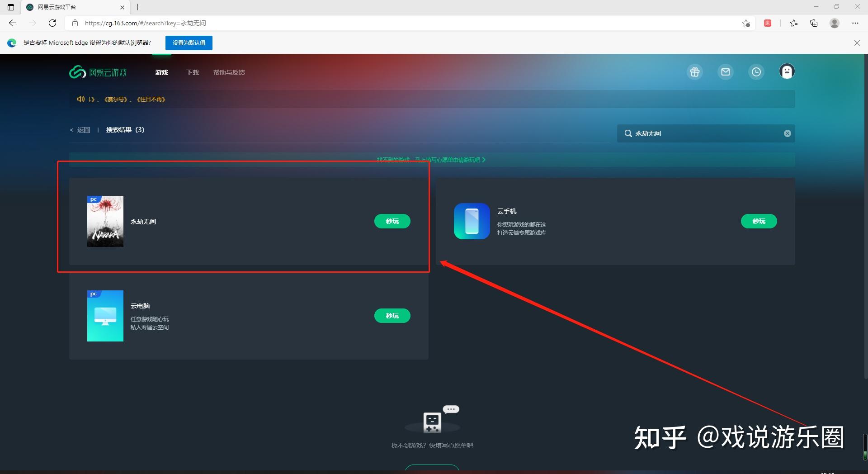
Task: Click 设置为默认值 button
Action: [x=189, y=43]
